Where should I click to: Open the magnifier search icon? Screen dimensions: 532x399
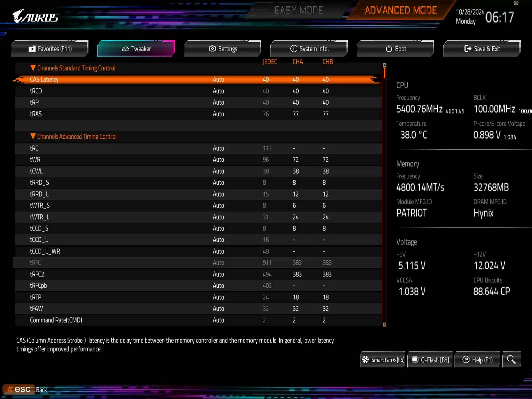click(x=511, y=359)
